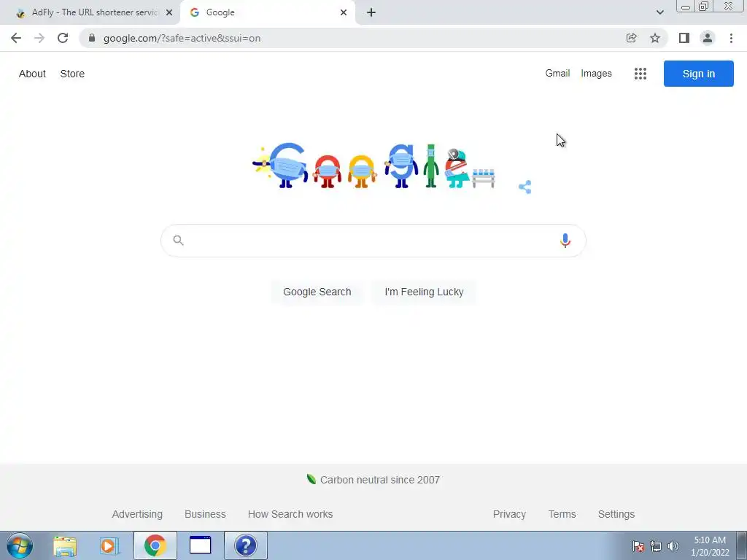The height and width of the screenshot is (560, 747).
Task: Open network status tray icon
Action: point(656,546)
